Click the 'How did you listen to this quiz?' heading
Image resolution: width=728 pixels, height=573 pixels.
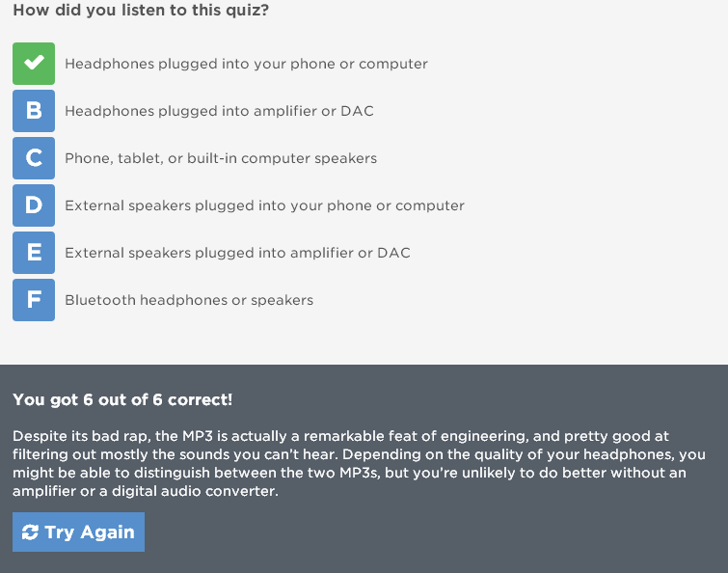141,11
